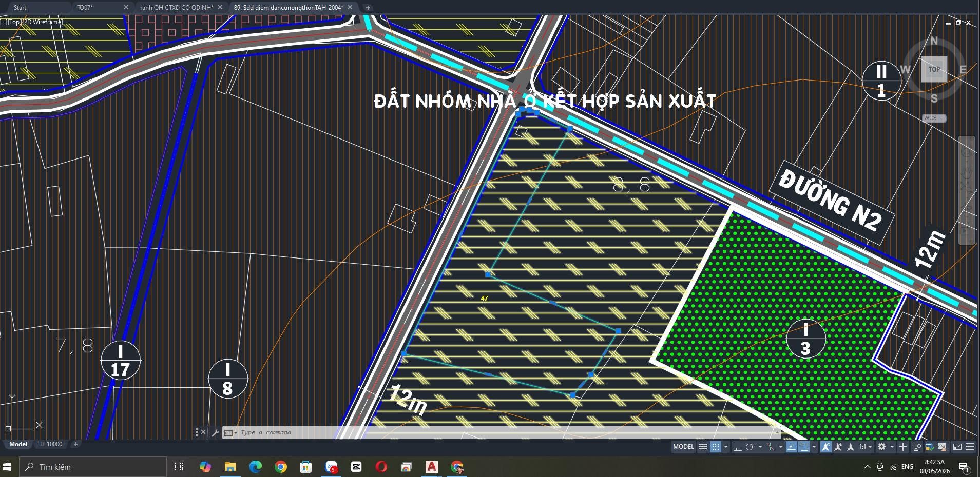The height and width of the screenshot is (477, 980).
Task: Open the snap mode options dropdown arrow
Action: 726,447
